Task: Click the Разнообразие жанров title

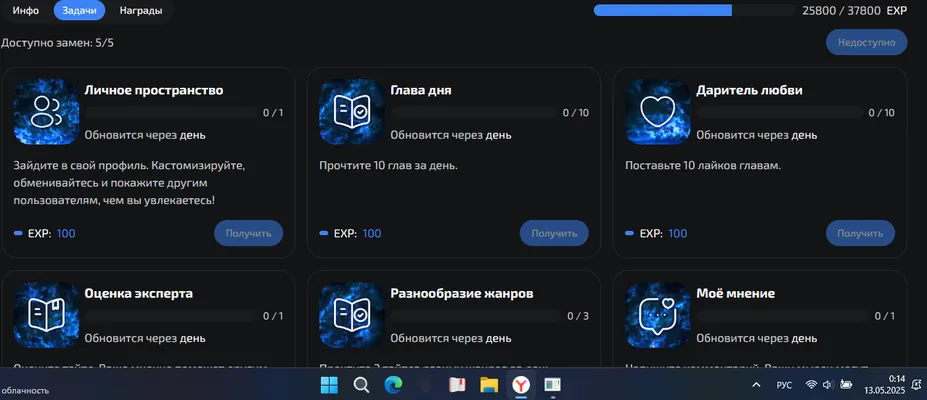Action: [x=462, y=294]
